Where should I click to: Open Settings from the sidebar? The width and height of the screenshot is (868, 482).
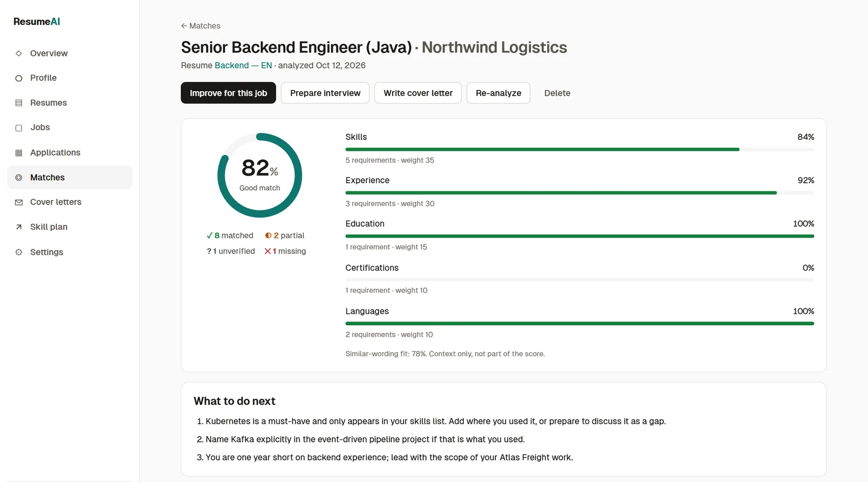(x=69, y=252)
